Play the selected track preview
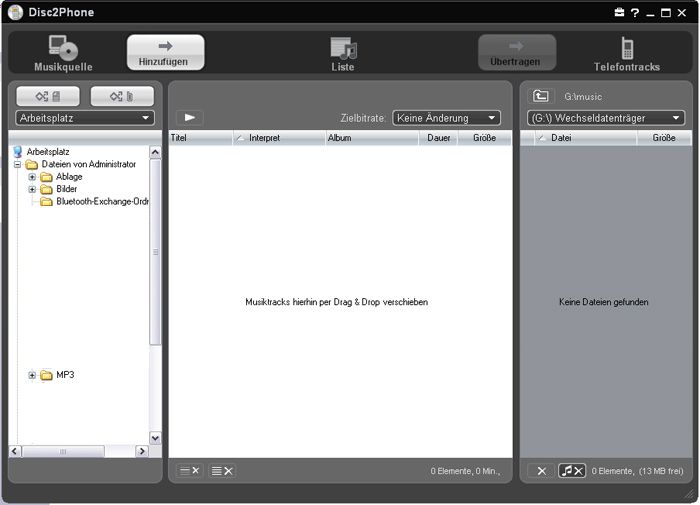 tap(190, 117)
